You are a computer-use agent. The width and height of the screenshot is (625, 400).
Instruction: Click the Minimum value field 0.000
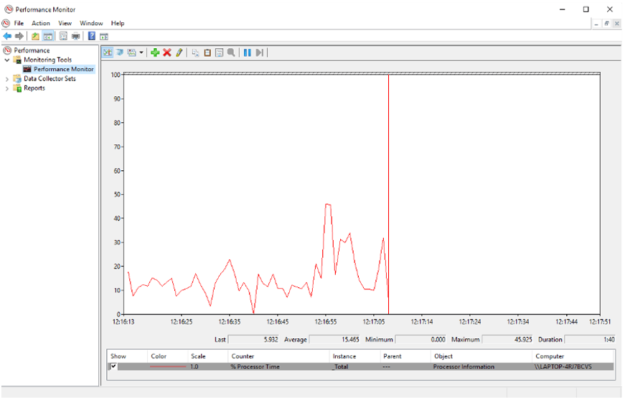click(421, 339)
